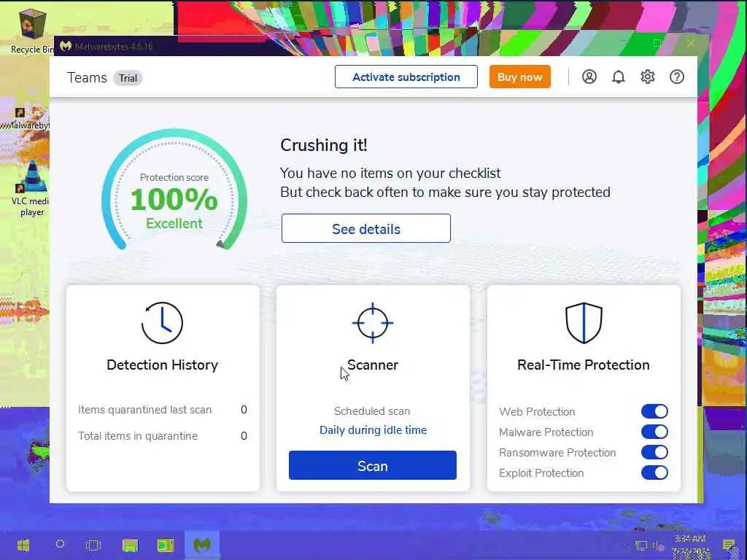Click the Buy now button

[519, 77]
